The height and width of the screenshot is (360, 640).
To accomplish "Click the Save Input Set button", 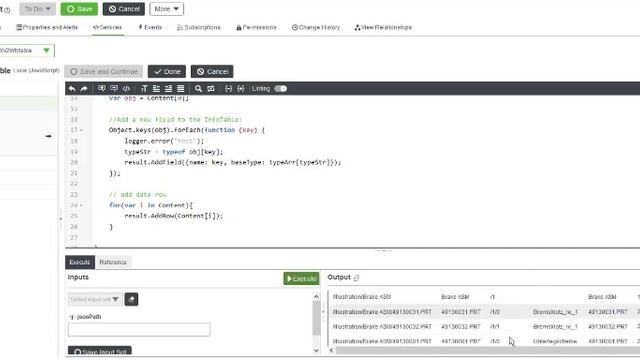I will click(x=100, y=351).
